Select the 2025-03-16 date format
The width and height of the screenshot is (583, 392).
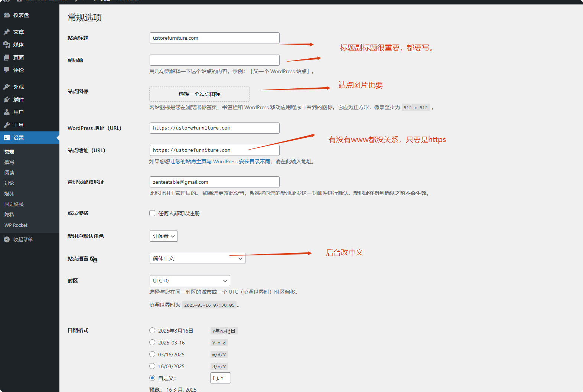tap(152, 342)
